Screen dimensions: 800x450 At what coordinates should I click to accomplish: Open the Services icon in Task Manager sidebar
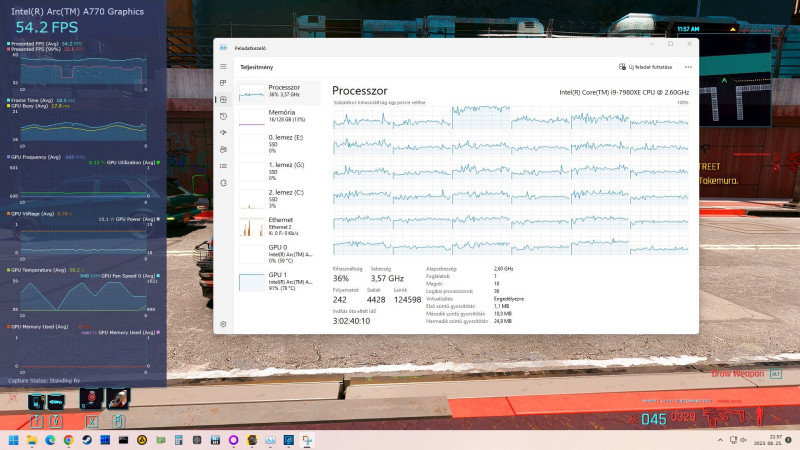click(223, 183)
